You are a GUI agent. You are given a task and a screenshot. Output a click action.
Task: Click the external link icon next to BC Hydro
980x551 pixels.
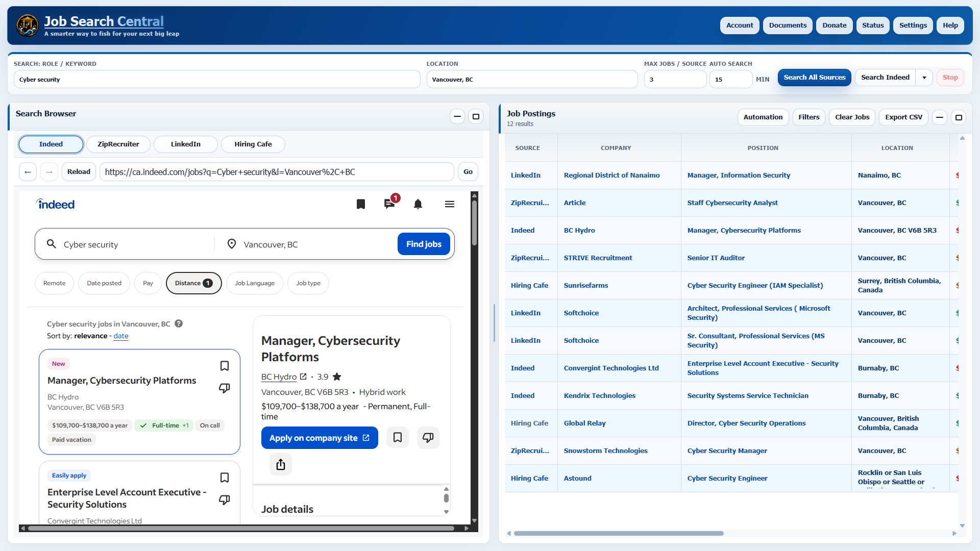pos(303,377)
